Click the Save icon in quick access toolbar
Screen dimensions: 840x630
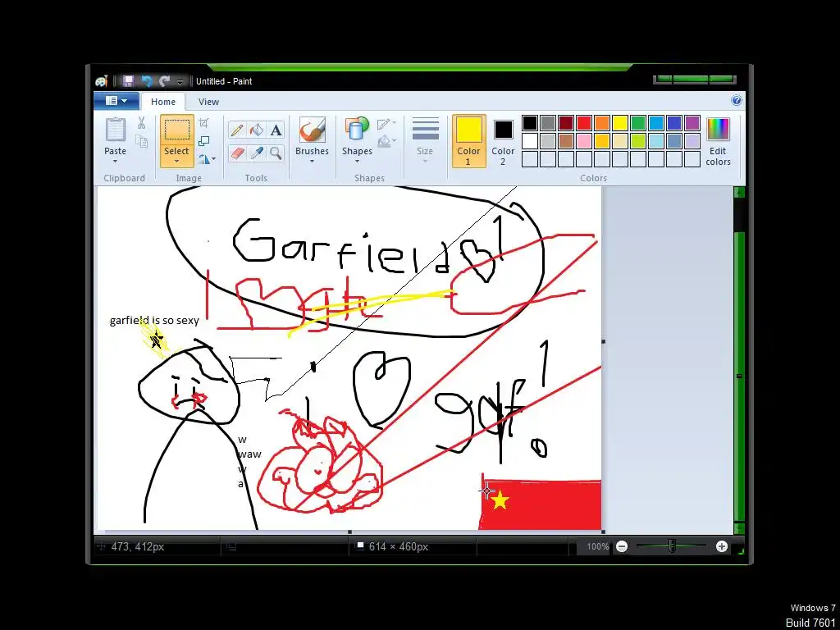pyautogui.click(x=128, y=81)
